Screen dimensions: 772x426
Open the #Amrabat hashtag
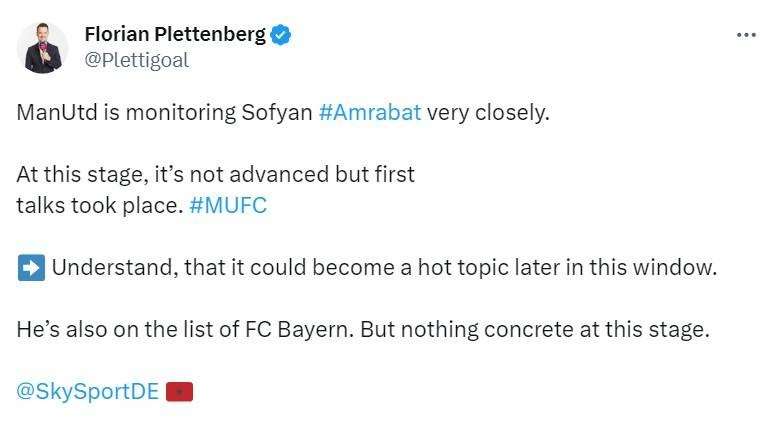pos(370,112)
